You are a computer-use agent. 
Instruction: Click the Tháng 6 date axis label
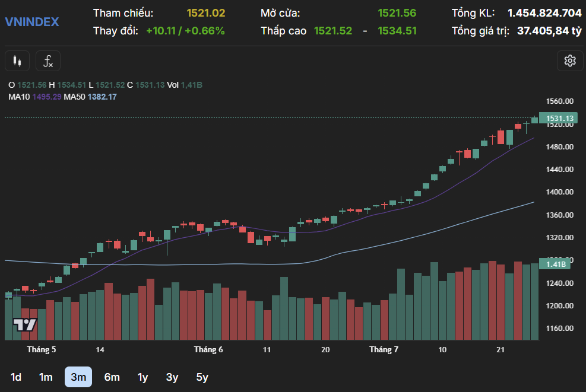(x=208, y=350)
